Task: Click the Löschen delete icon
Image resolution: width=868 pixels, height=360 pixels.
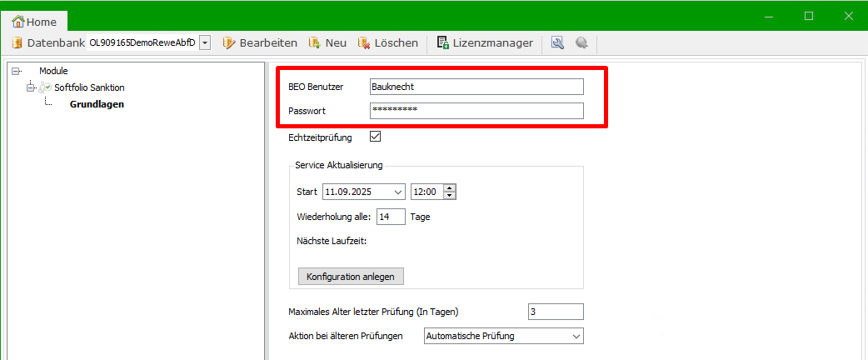Action: (364, 42)
